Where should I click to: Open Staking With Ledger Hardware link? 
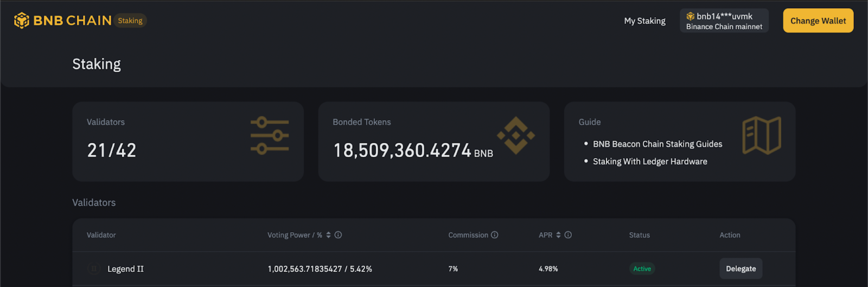point(650,161)
